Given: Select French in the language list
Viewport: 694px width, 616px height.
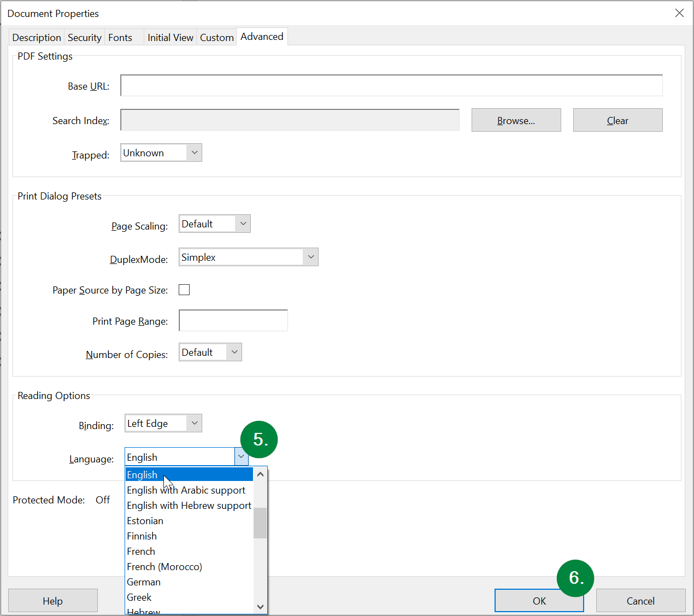Looking at the screenshot, I should (189, 551).
